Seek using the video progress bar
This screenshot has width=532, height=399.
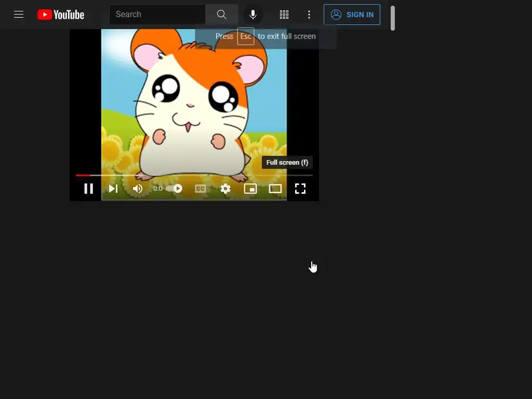[194, 176]
